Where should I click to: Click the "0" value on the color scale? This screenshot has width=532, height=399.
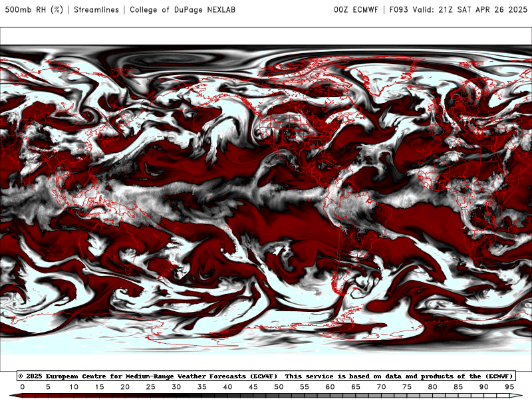(x=23, y=387)
